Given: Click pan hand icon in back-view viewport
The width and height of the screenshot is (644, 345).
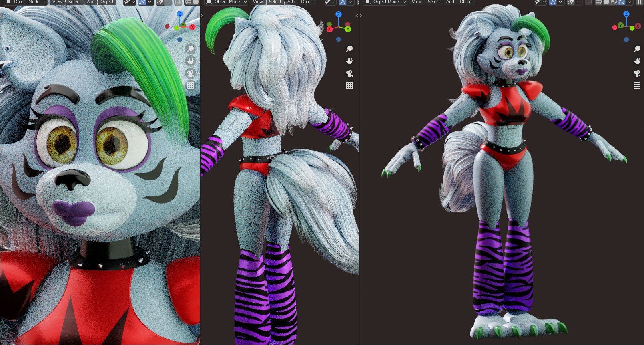Looking at the screenshot, I should [x=349, y=61].
